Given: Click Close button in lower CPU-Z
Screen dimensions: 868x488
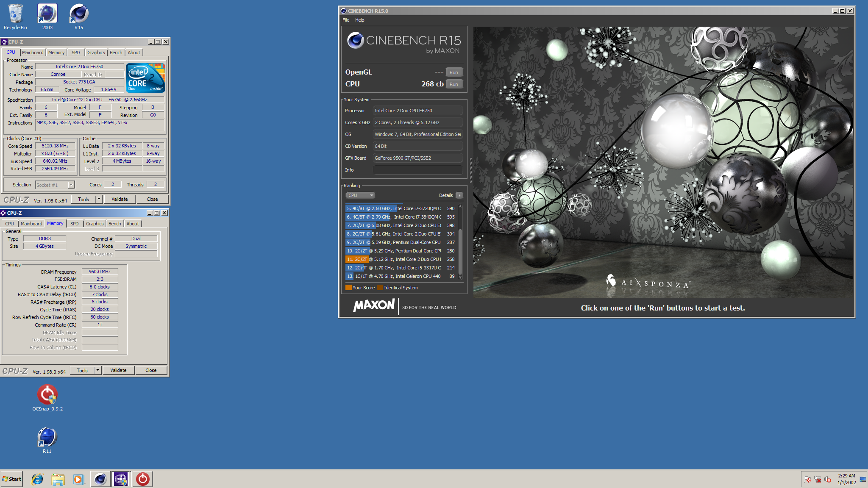Looking at the screenshot, I should click(x=151, y=370).
